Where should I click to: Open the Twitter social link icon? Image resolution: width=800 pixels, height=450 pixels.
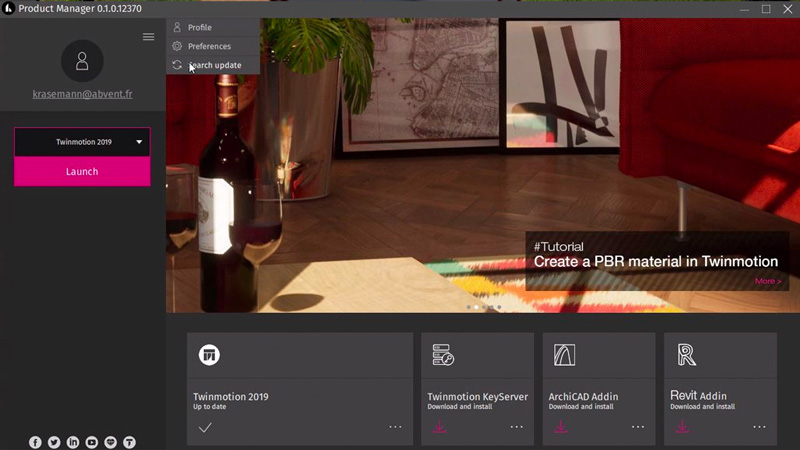[x=54, y=442]
